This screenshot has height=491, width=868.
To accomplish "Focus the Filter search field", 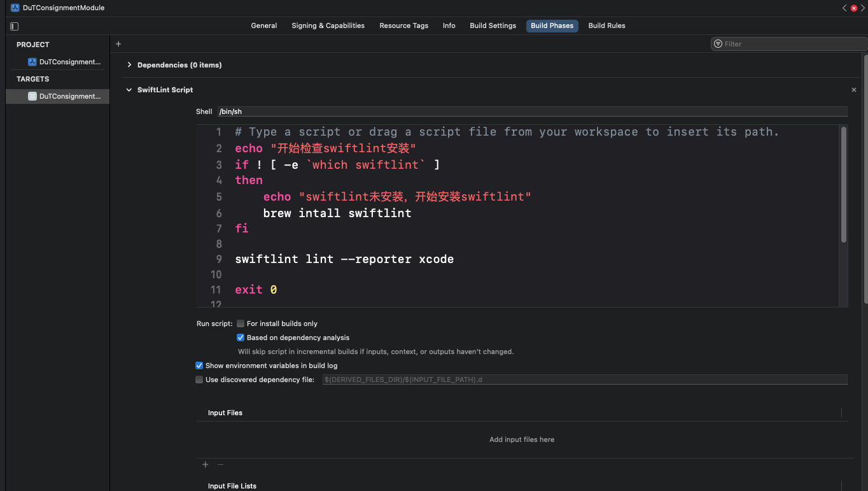I will [x=789, y=44].
